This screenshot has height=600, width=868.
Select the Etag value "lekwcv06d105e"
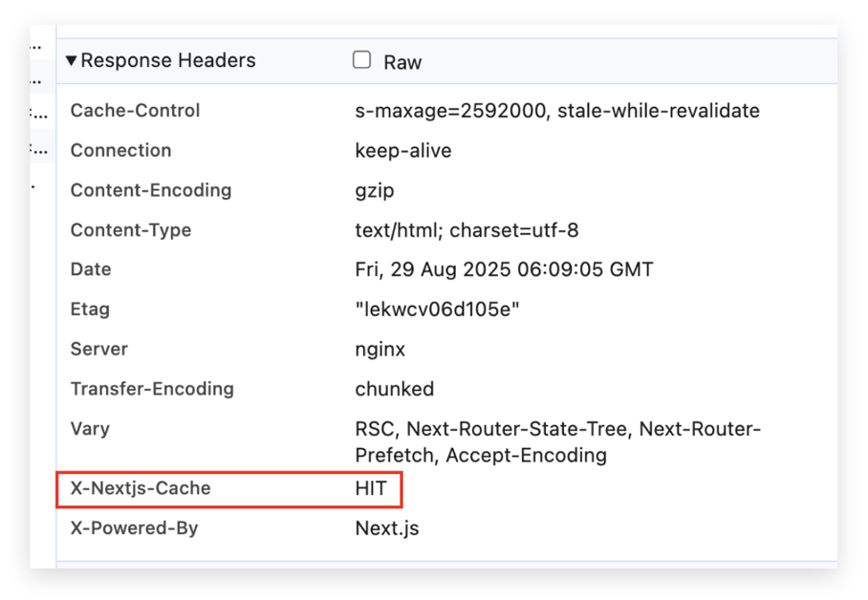[x=437, y=310]
